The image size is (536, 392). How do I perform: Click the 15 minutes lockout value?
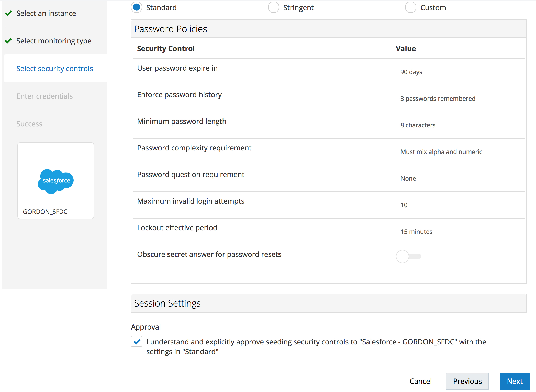click(416, 232)
